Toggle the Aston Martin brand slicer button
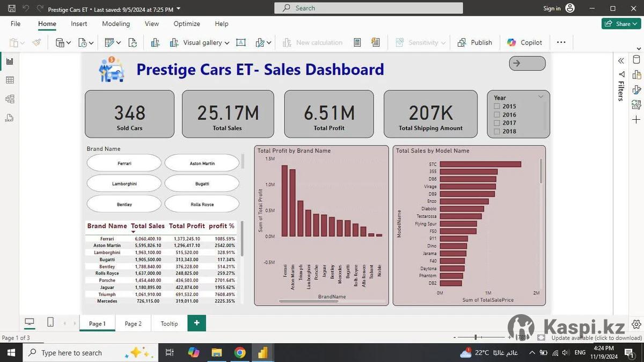This screenshot has width=644, height=362. point(202,163)
